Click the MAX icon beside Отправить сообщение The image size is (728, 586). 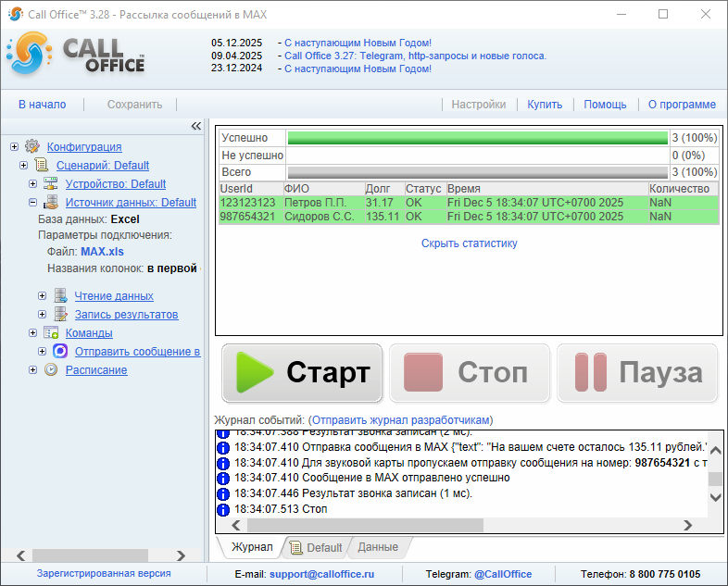(60, 352)
